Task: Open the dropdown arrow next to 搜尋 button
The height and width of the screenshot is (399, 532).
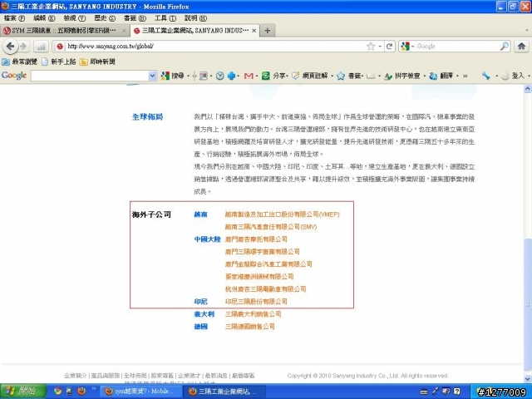Action: [x=188, y=76]
